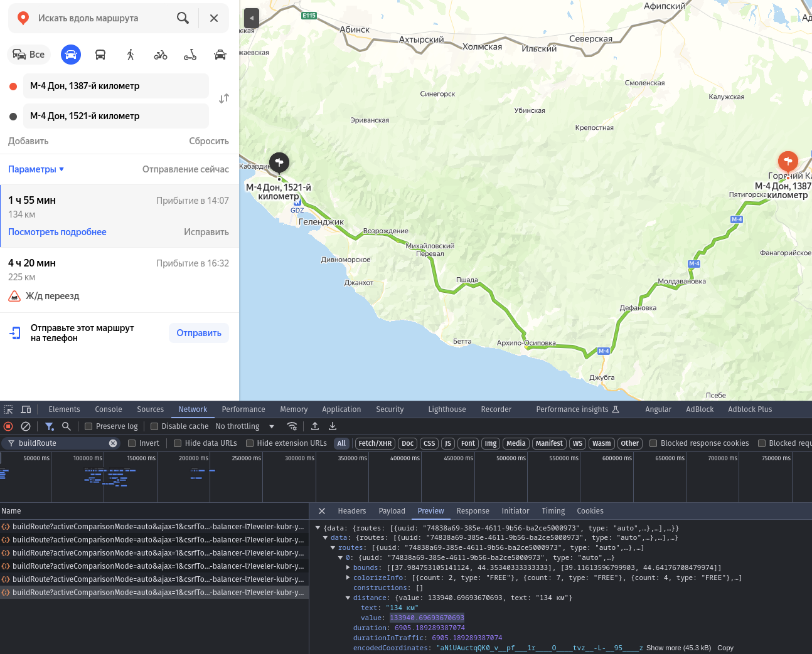This screenshot has height=654, width=812.
Task: Swap route start and end points
Action: [224, 98]
